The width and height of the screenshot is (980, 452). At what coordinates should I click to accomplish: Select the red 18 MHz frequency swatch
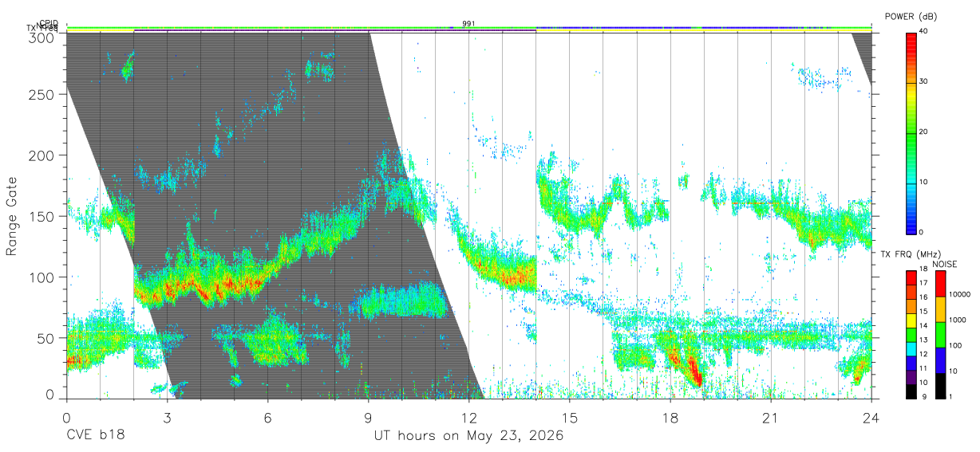[911, 277]
